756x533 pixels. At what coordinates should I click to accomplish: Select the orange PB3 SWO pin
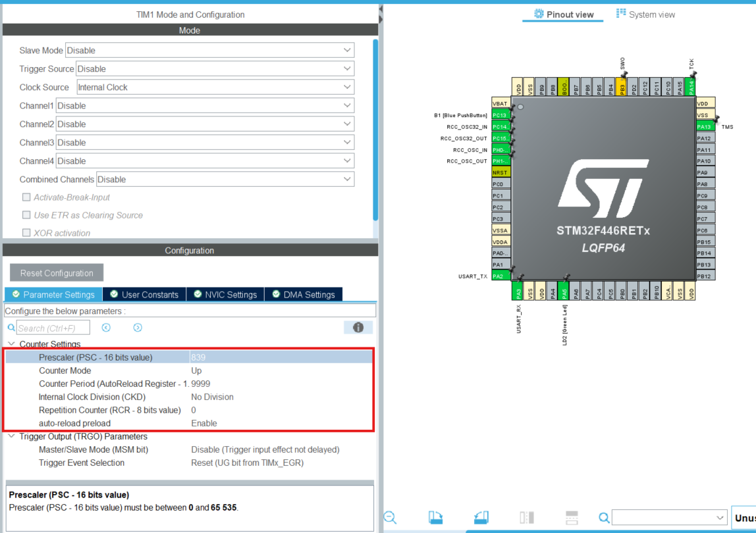click(x=622, y=87)
